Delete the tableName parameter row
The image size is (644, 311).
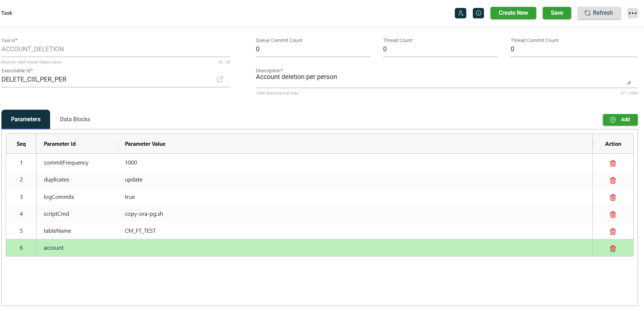pos(613,231)
